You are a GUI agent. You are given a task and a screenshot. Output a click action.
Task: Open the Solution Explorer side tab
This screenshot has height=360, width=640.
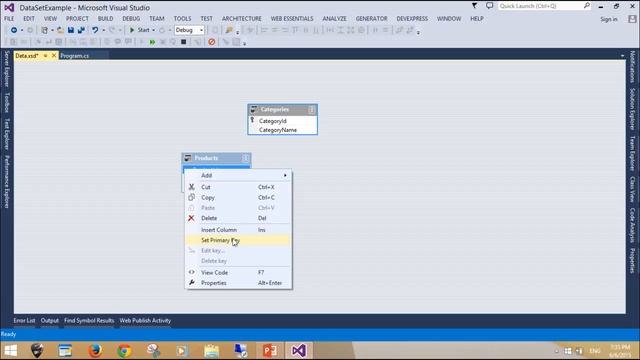point(632,109)
